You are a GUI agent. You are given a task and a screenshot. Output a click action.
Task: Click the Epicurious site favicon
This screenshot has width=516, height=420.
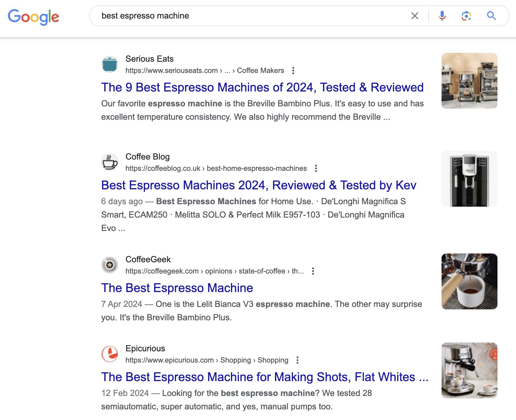(x=110, y=354)
